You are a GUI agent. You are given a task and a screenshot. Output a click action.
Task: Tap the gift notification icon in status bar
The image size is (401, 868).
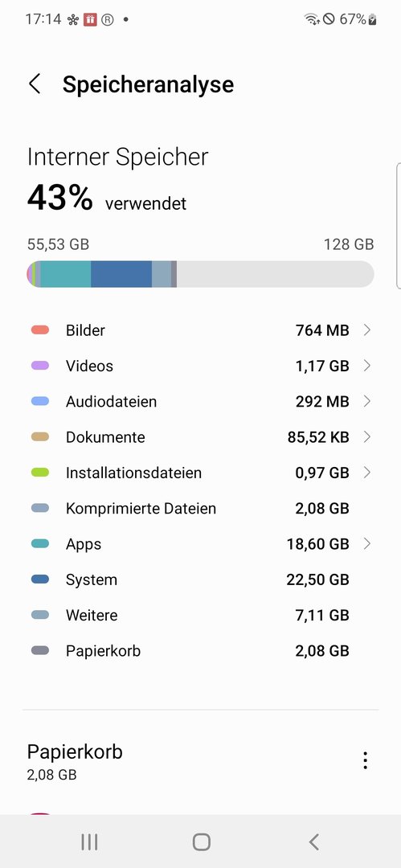(90, 19)
